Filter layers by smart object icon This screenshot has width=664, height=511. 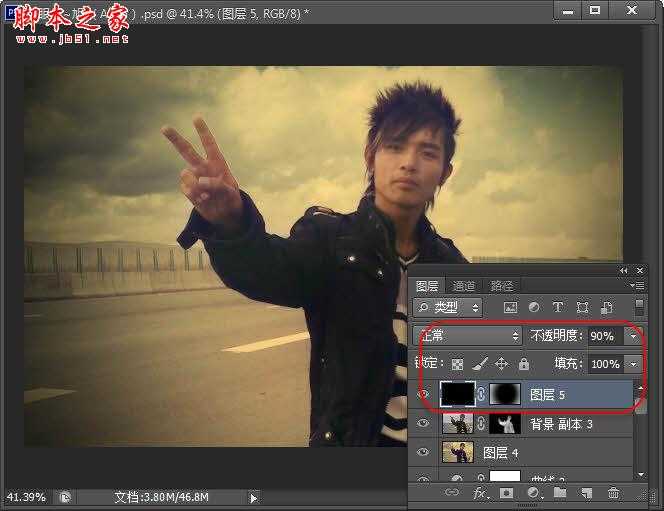pos(606,307)
